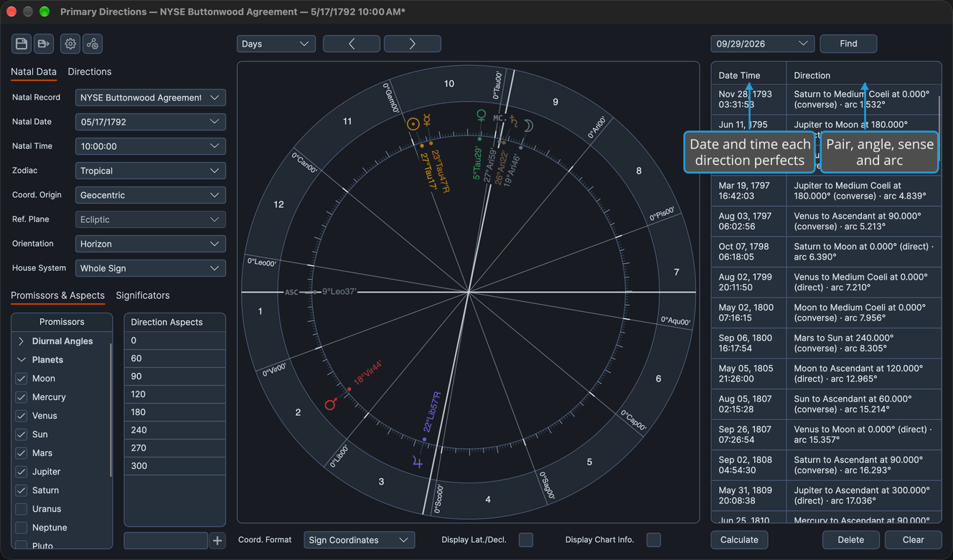
Task: Click the Delete button
Action: point(851,540)
